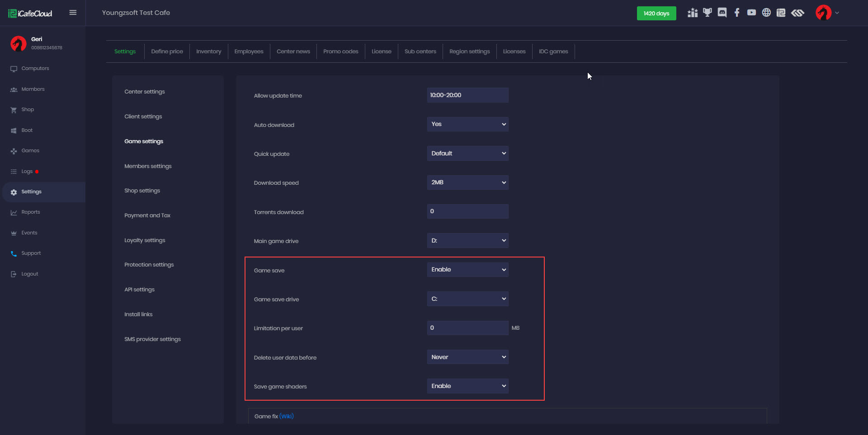Open the YouTube icon in header

pos(751,13)
